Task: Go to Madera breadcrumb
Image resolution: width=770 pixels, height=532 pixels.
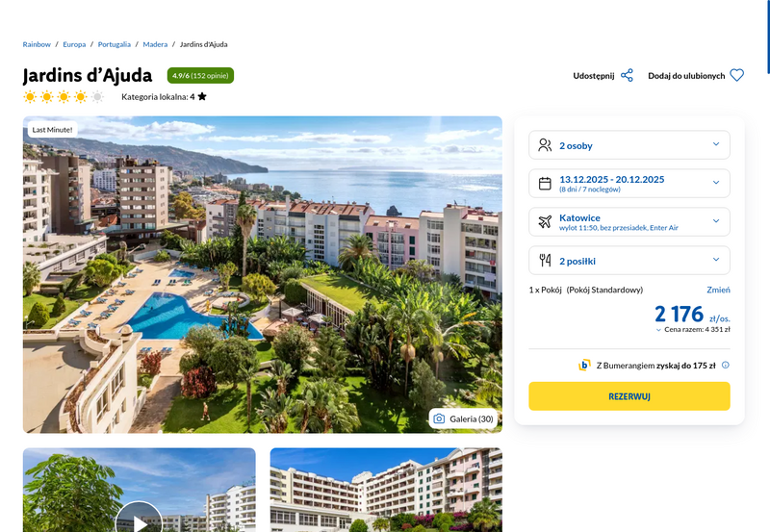Action: pos(155,44)
